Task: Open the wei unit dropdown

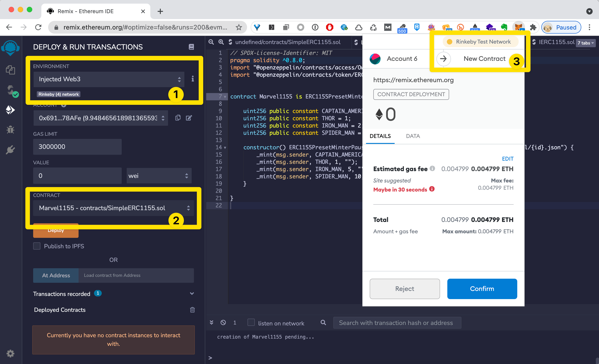Action: (x=159, y=176)
